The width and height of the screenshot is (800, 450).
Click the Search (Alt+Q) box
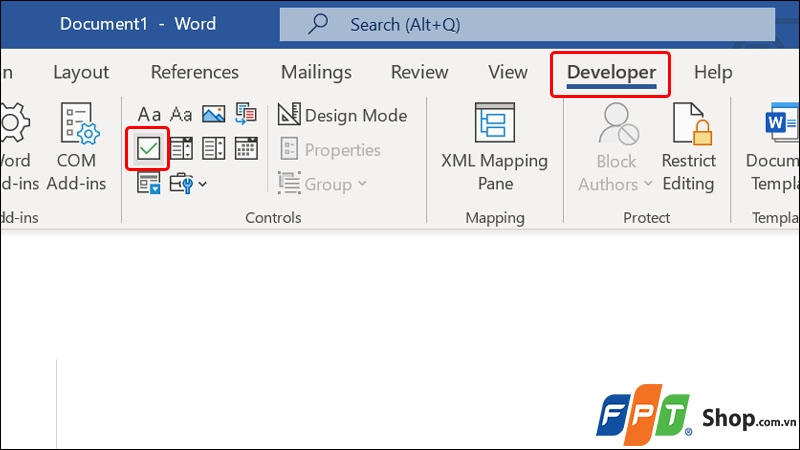point(527,24)
